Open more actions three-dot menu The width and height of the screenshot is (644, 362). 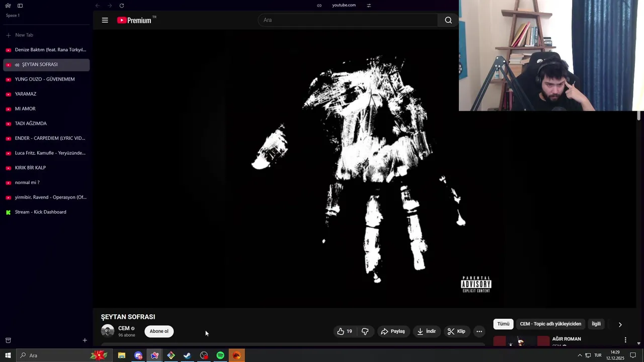click(x=479, y=331)
